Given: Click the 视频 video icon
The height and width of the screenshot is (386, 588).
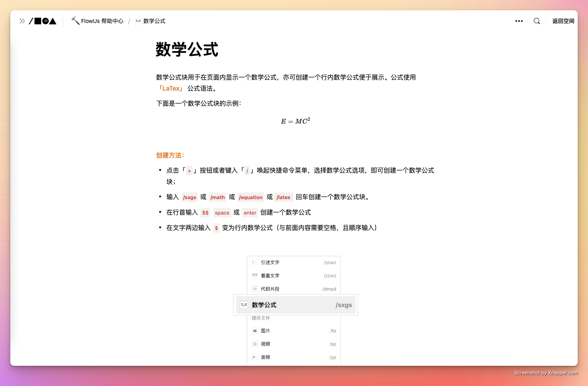Looking at the screenshot, I should click(255, 344).
